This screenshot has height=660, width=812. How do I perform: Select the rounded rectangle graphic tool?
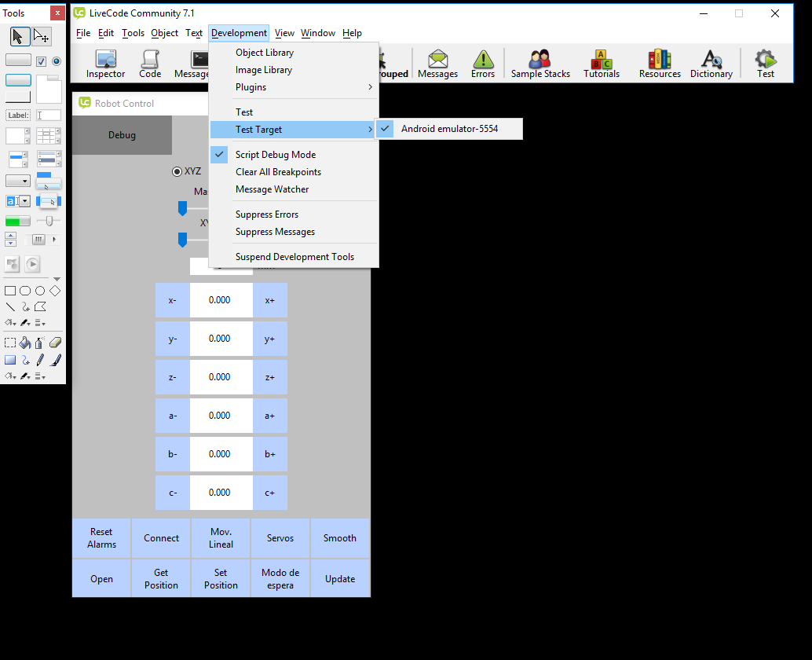[25, 291]
